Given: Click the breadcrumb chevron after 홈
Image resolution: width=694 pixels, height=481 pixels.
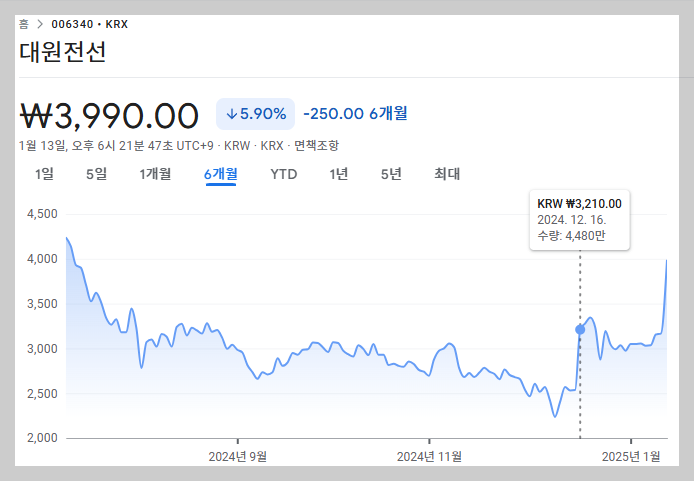Looking at the screenshot, I should point(40,24).
